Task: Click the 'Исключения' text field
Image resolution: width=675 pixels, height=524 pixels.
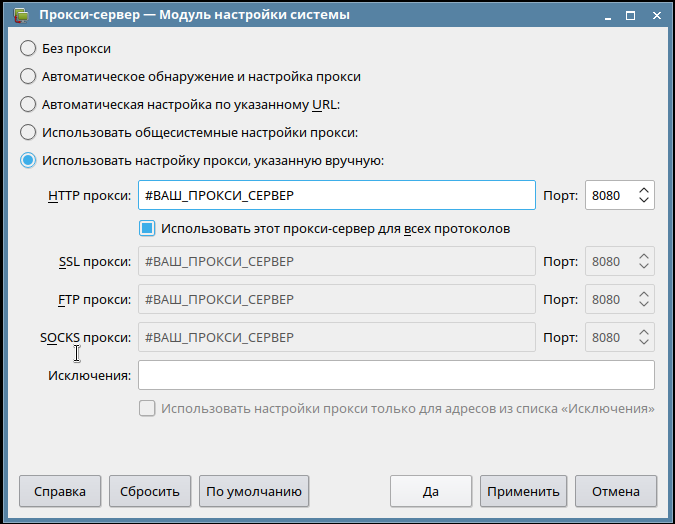Action: pyautogui.click(x=396, y=375)
